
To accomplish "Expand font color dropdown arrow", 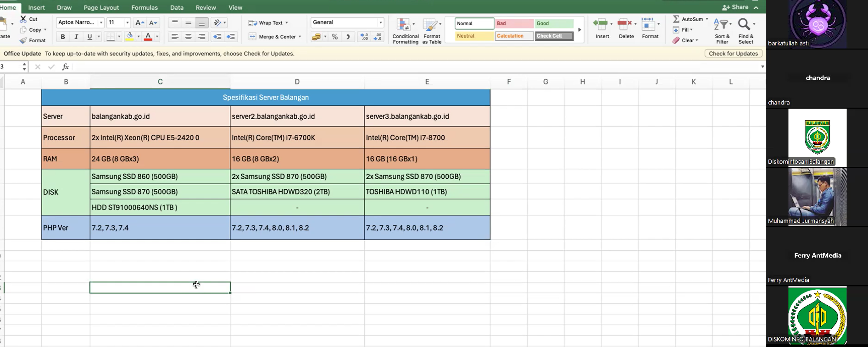I will (x=157, y=37).
